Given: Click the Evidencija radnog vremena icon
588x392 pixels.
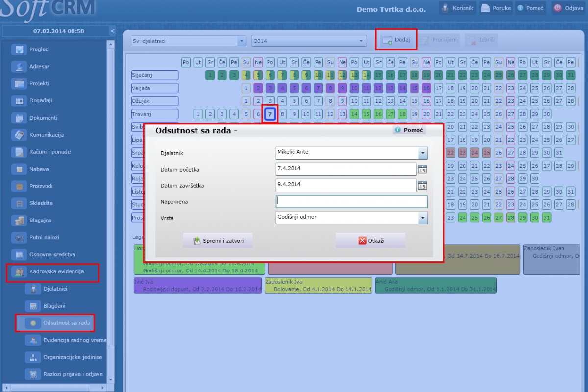Looking at the screenshot, I should [x=33, y=340].
